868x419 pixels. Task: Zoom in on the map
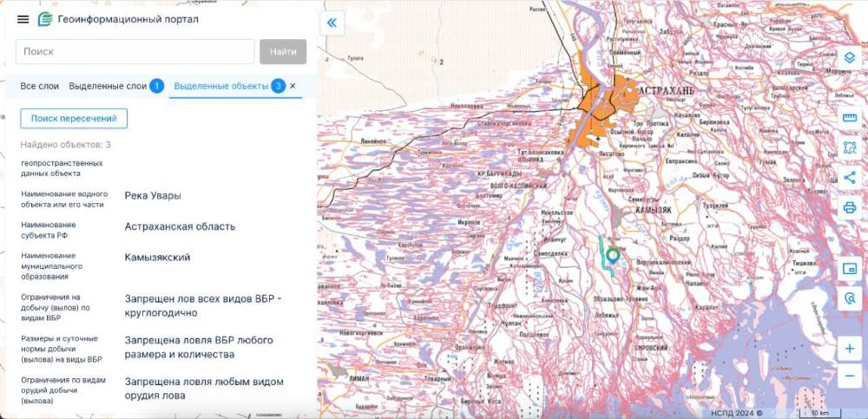849,349
